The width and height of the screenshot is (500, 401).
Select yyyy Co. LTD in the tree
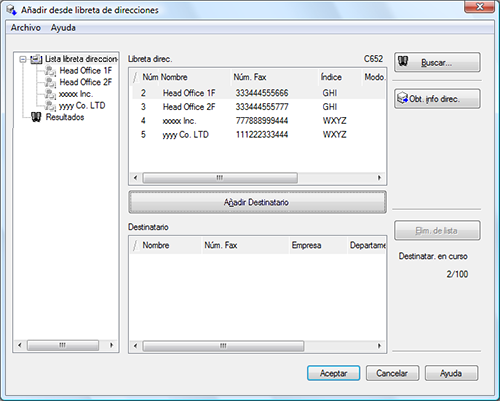coord(82,106)
